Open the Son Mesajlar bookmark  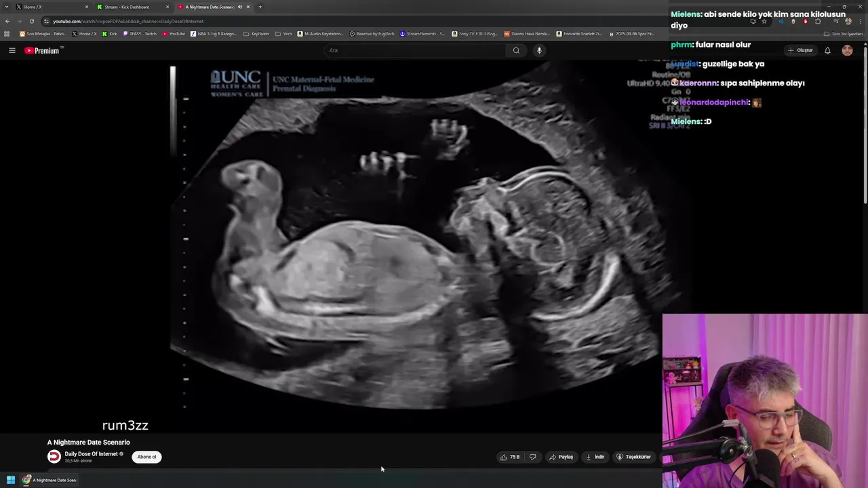43,34
